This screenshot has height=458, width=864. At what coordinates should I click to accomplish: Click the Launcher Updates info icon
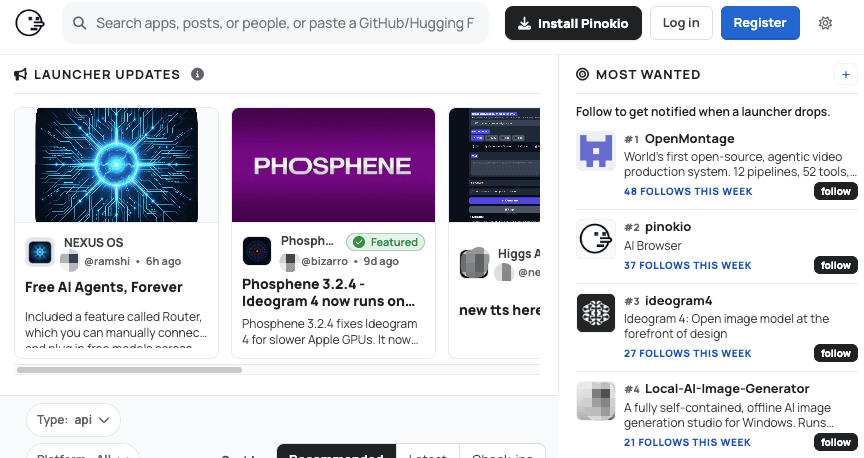(x=197, y=74)
